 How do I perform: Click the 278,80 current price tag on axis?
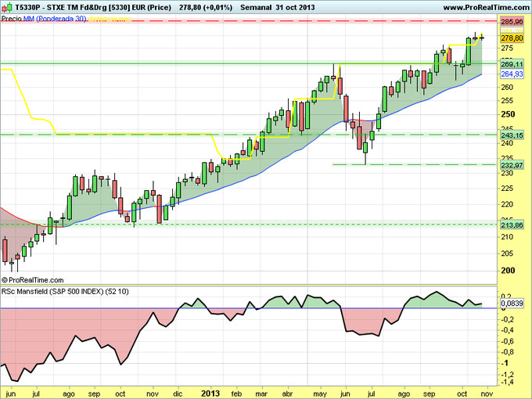click(511, 38)
